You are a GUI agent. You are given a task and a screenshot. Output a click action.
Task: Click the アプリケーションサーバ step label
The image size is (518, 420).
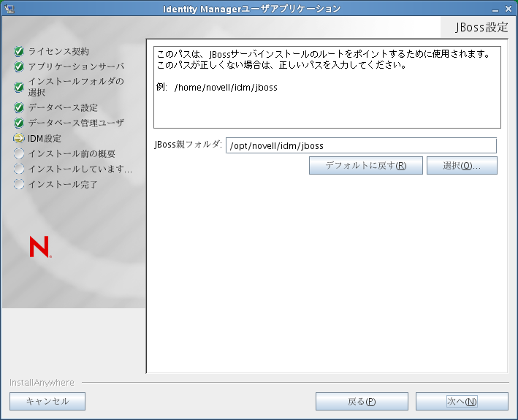click(76, 66)
